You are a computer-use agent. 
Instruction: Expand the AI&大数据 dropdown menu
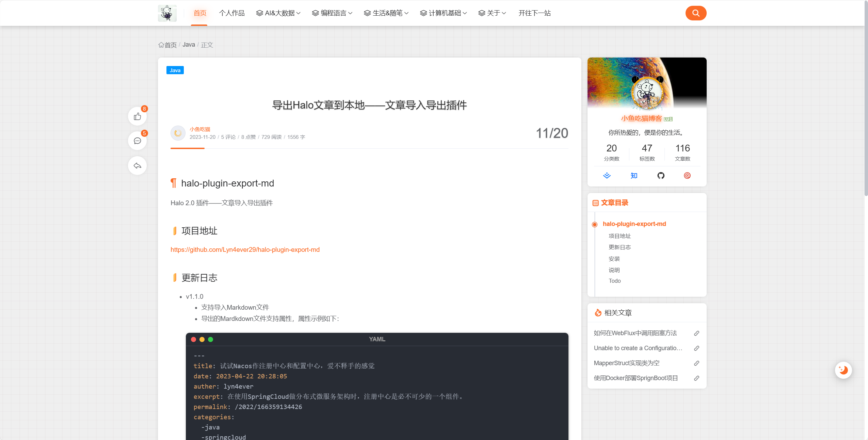278,13
